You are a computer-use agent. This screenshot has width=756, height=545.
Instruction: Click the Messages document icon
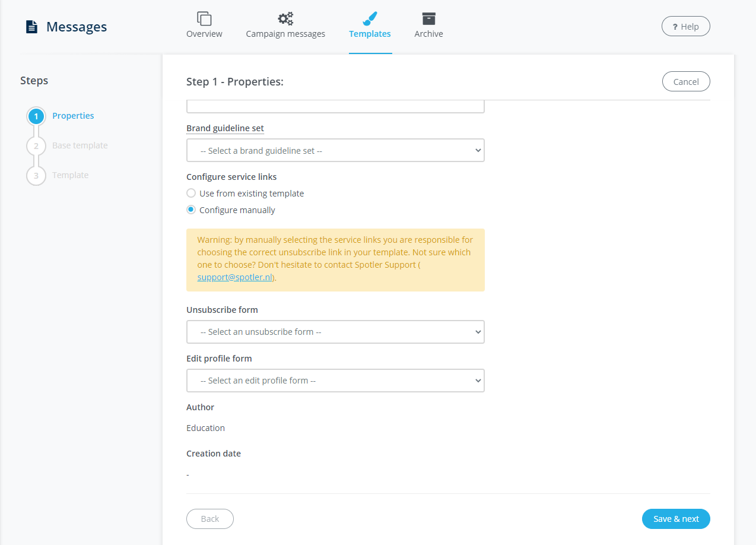click(31, 27)
